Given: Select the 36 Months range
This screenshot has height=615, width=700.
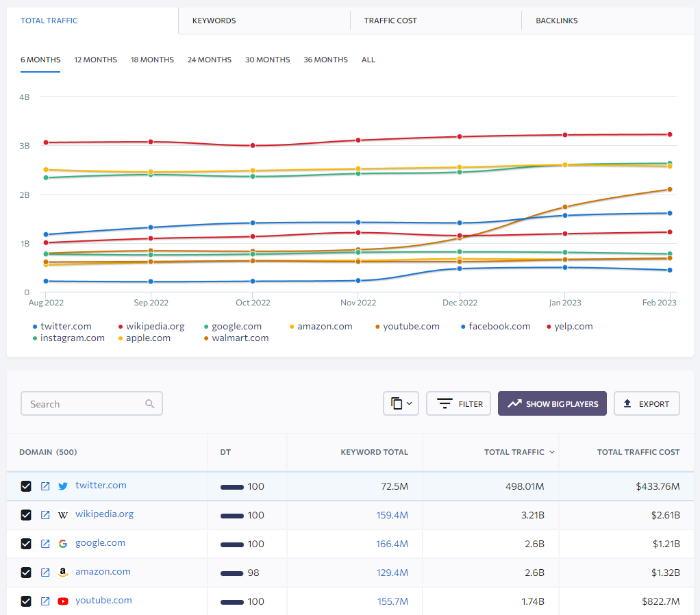Looking at the screenshot, I should pyautogui.click(x=325, y=60).
